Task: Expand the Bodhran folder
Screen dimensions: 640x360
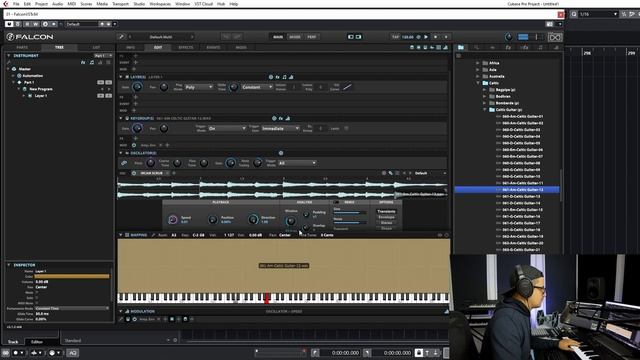Action: pos(484,96)
